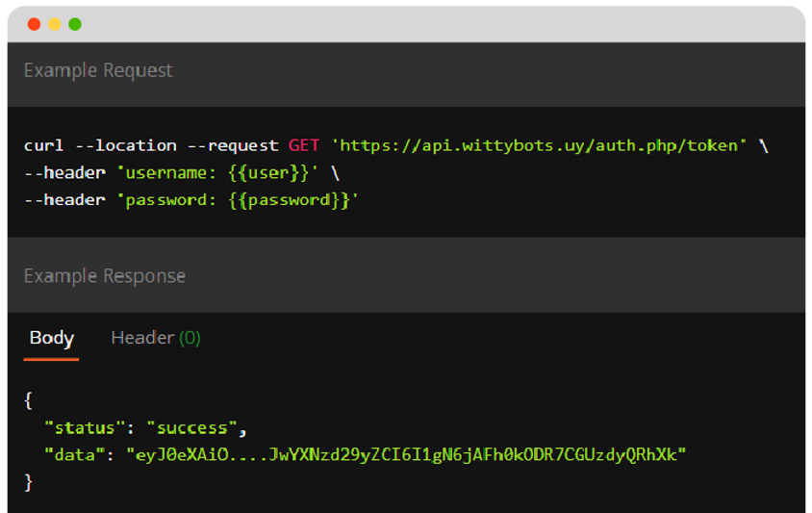This screenshot has height=513, width=812.
Task: Click the --request flag
Action: point(233,146)
